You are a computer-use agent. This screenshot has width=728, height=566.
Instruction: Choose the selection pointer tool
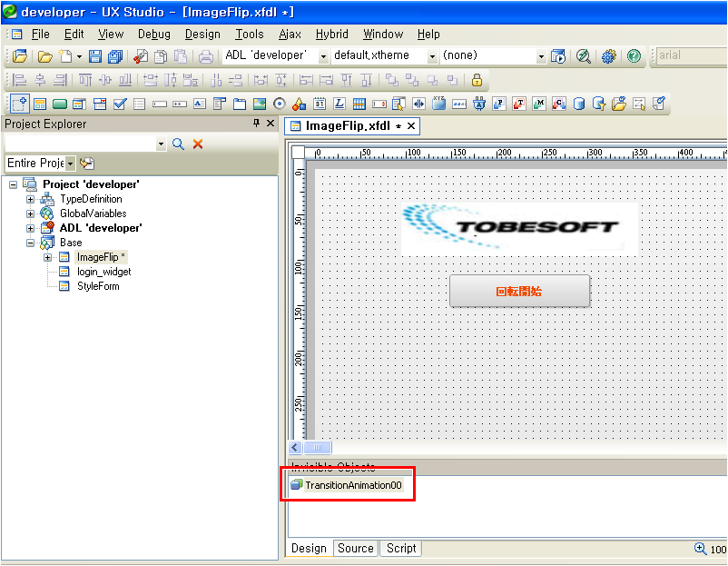tap(19, 104)
